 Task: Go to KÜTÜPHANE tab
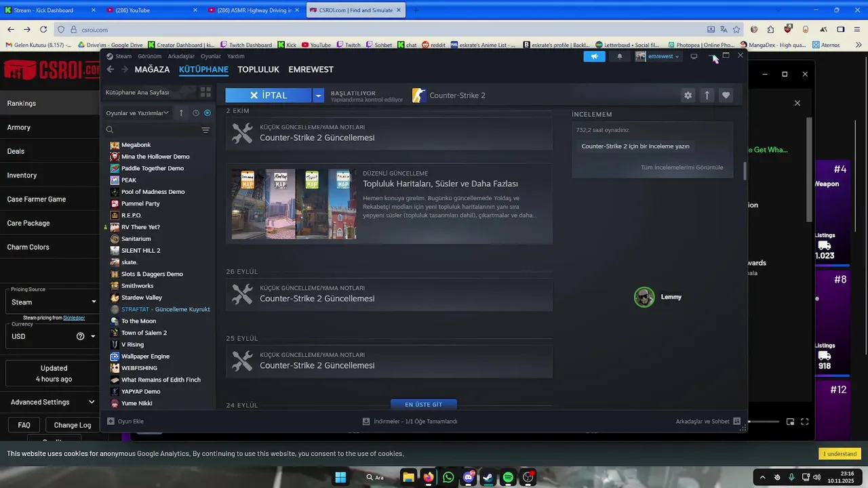point(203,69)
